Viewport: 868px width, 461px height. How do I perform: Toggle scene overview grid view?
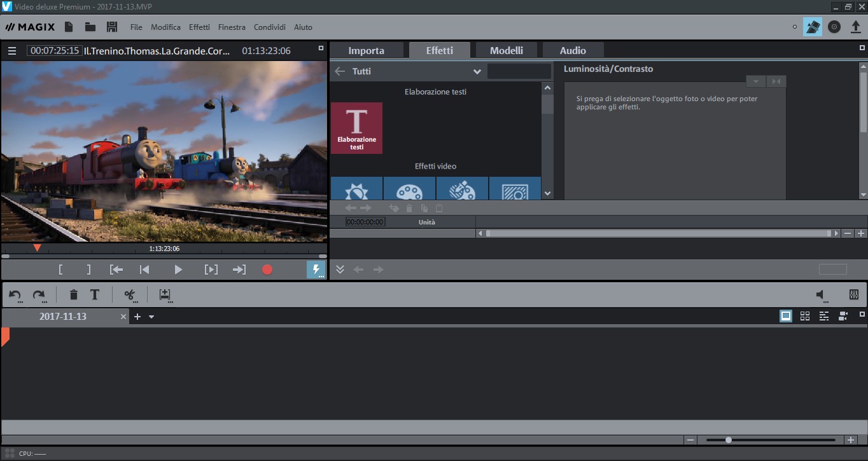pos(805,316)
